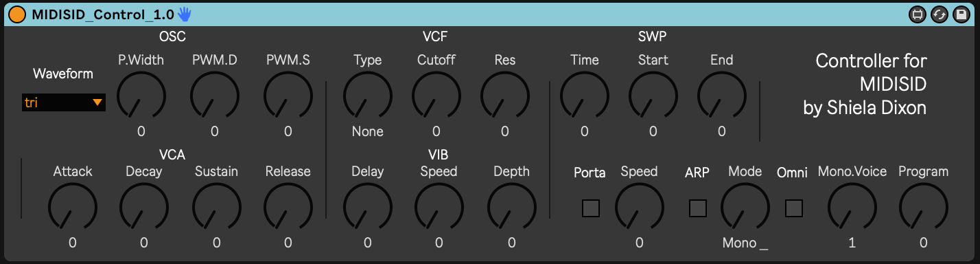The width and height of the screenshot is (980, 264).
Task: Enable the Porta checkbox
Action: click(590, 208)
